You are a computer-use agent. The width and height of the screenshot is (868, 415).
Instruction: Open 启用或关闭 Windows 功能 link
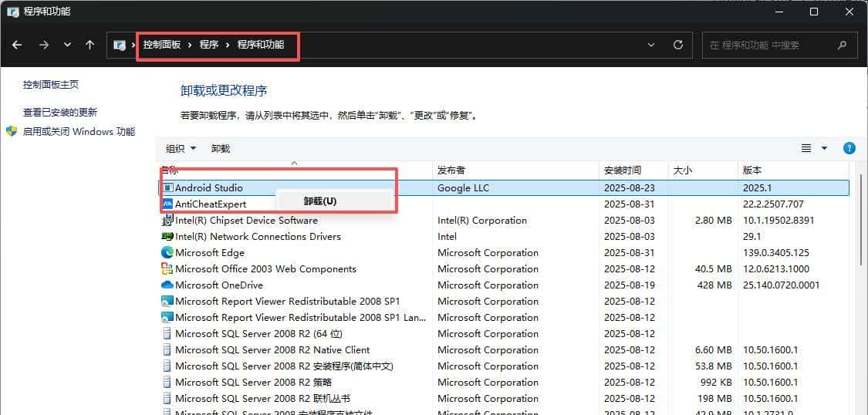pyautogui.click(x=79, y=132)
